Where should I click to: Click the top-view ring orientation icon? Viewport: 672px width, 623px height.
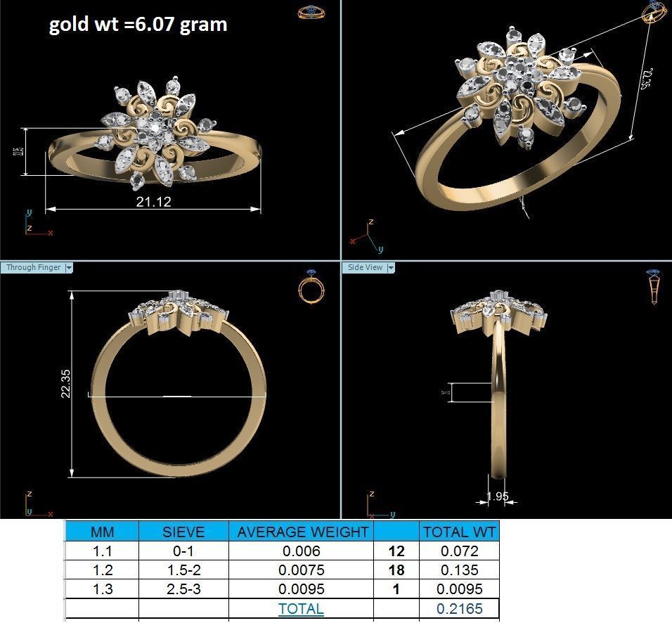[311, 11]
